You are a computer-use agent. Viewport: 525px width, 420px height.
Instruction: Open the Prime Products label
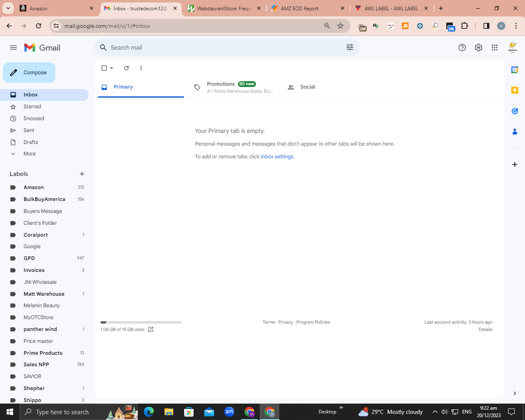coord(44,353)
